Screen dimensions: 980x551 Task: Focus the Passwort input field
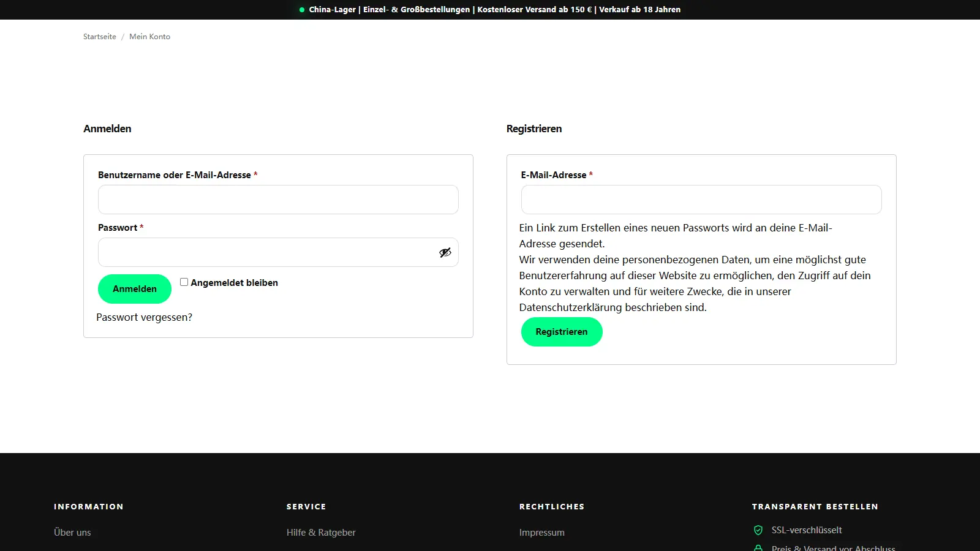[278, 252]
